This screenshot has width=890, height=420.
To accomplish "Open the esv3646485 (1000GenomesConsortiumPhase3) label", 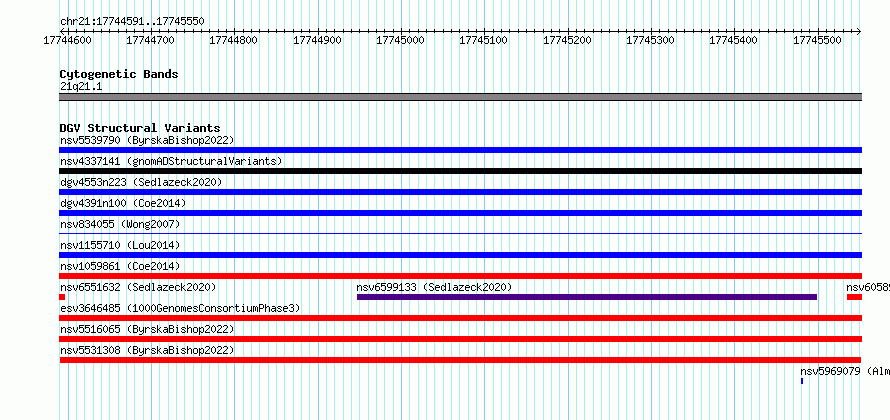I will pos(180,308).
